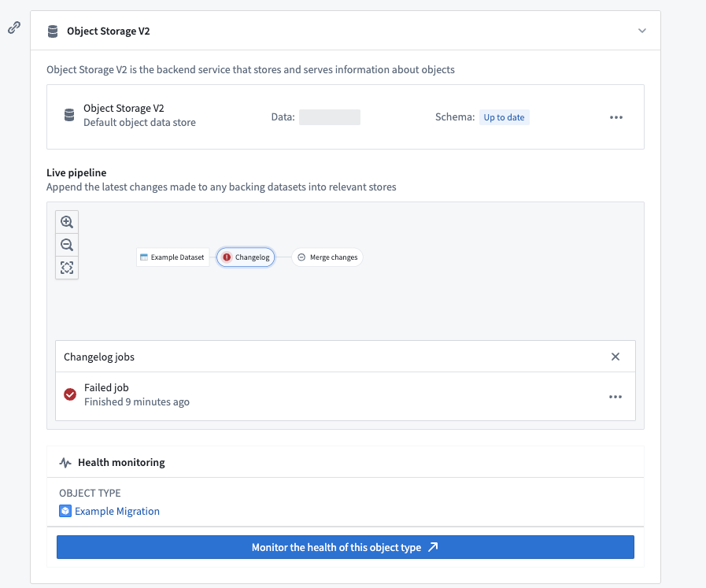Click the Schema: label
The height and width of the screenshot is (588, 706).
tap(455, 117)
